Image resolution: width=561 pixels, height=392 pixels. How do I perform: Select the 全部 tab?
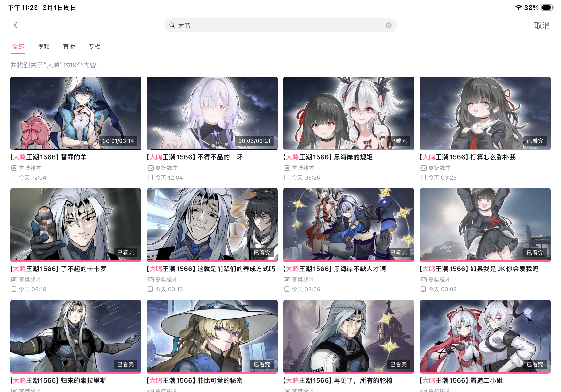click(x=18, y=47)
